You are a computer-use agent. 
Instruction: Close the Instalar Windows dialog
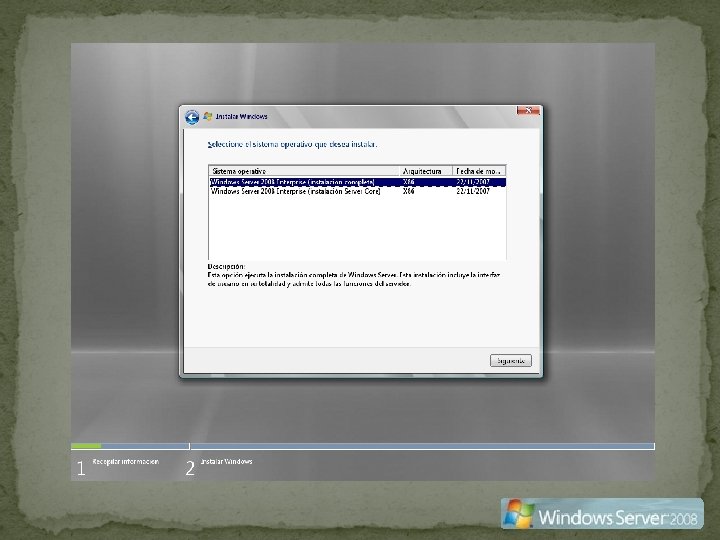coord(528,110)
